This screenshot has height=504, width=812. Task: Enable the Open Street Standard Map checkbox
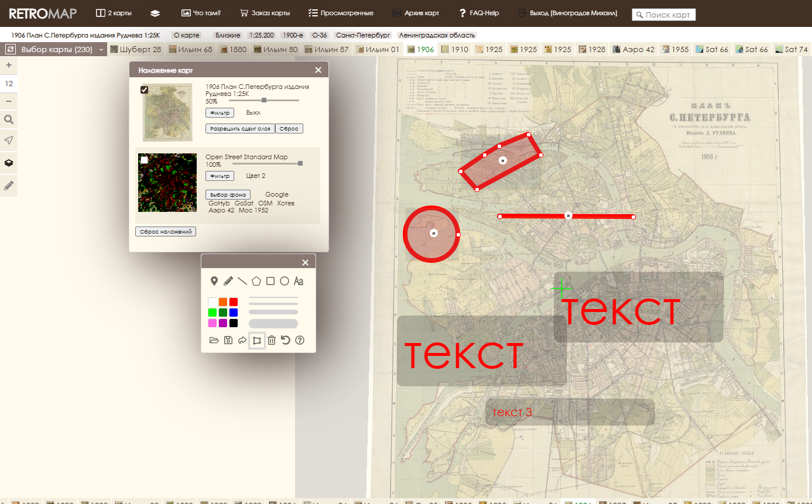pyautogui.click(x=144, y=160)
